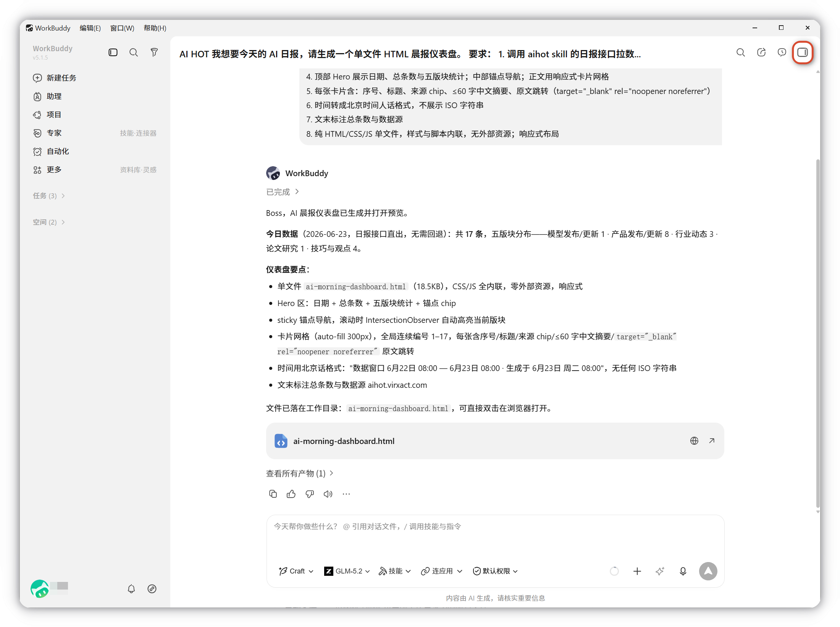The height and width of the screenshot is (627, 840).
Task: Expand 任务 (3) list
Action: click(x=49, y=196)
